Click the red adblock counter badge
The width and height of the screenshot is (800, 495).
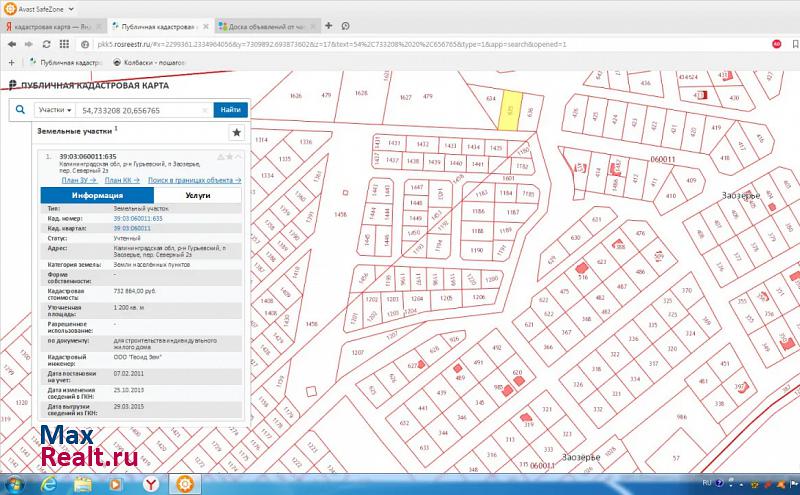tap(775, 44)
